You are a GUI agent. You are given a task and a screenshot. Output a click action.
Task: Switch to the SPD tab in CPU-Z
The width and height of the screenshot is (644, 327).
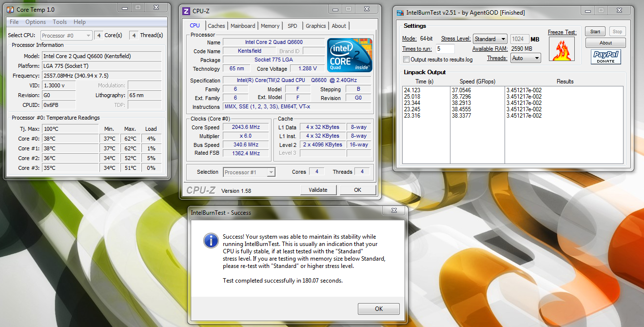(292, 26)
